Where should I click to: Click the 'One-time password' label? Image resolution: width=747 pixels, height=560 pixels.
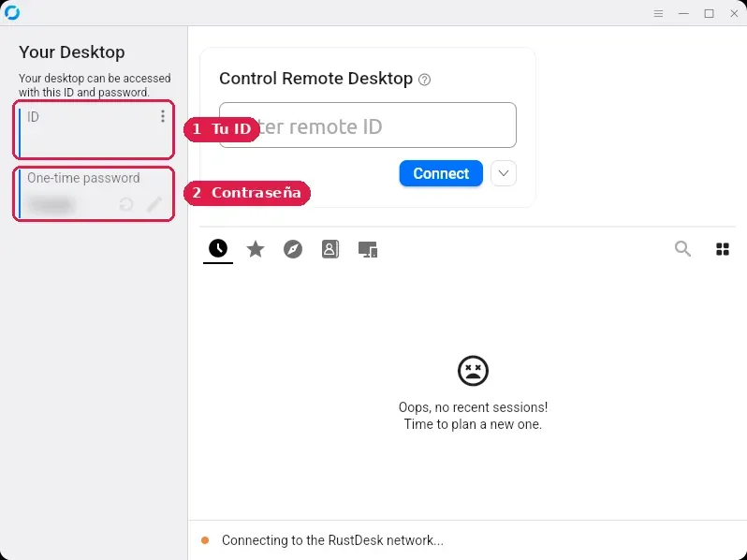pyautogui.click(x=83, y=178)
